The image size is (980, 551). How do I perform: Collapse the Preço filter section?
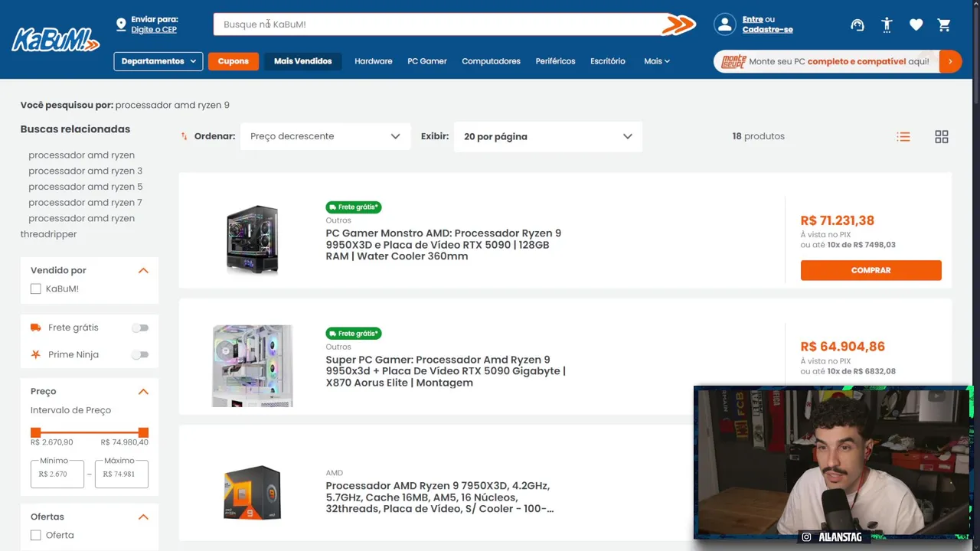coord(143,391)
